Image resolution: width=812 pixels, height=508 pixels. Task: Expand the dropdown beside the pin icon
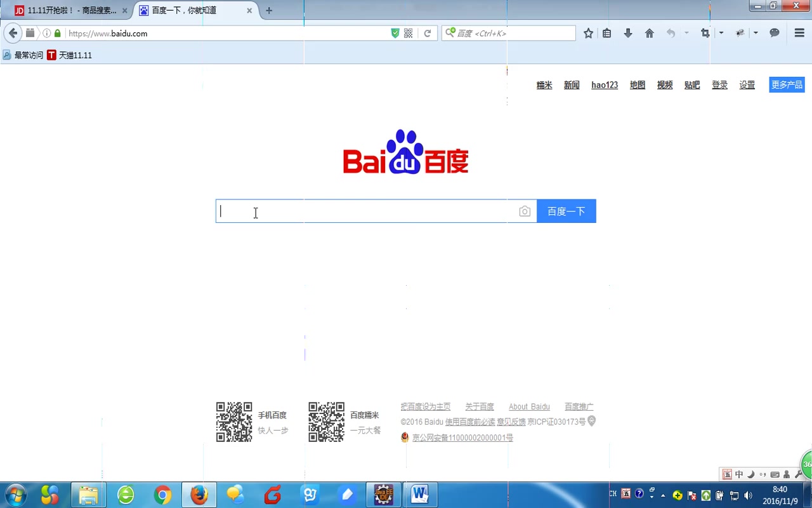click(756, 34)
